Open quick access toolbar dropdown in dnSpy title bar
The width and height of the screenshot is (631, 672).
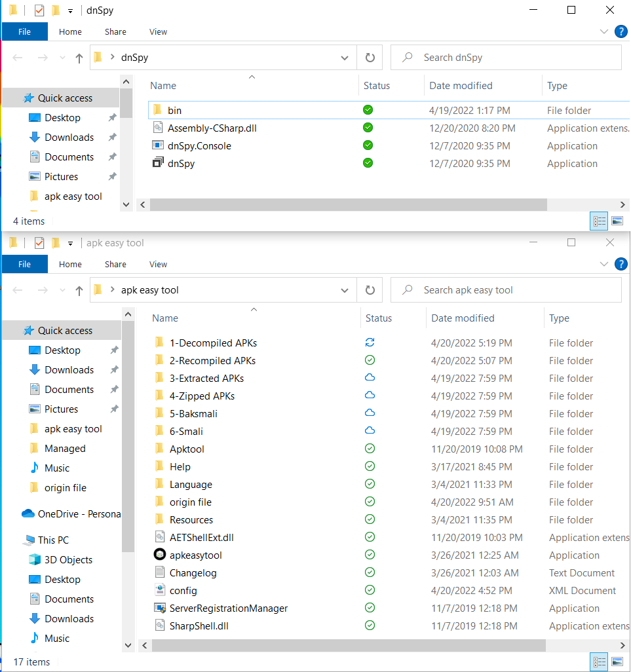click(70, 11)
